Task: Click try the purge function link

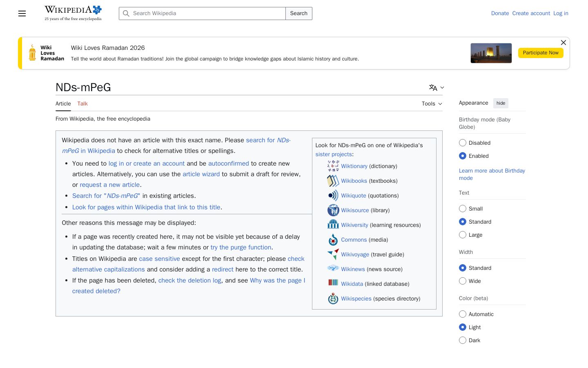Action: coord(241,247)
